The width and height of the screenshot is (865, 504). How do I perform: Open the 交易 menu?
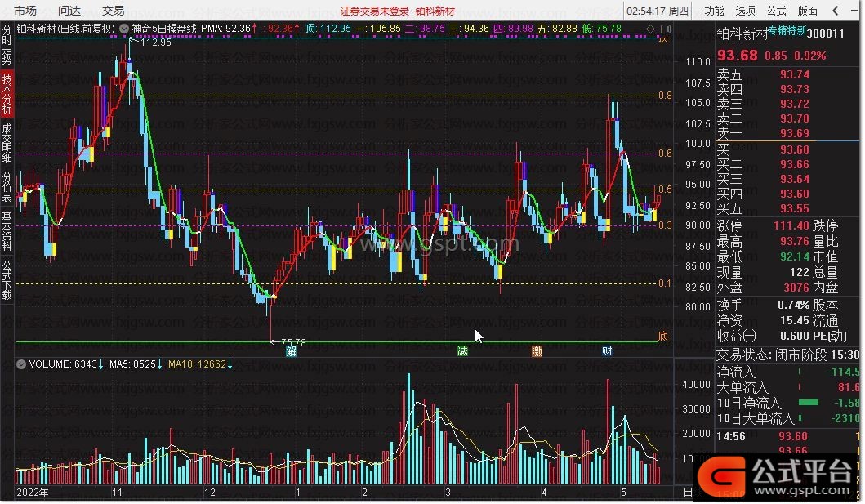tap(114, 11)
